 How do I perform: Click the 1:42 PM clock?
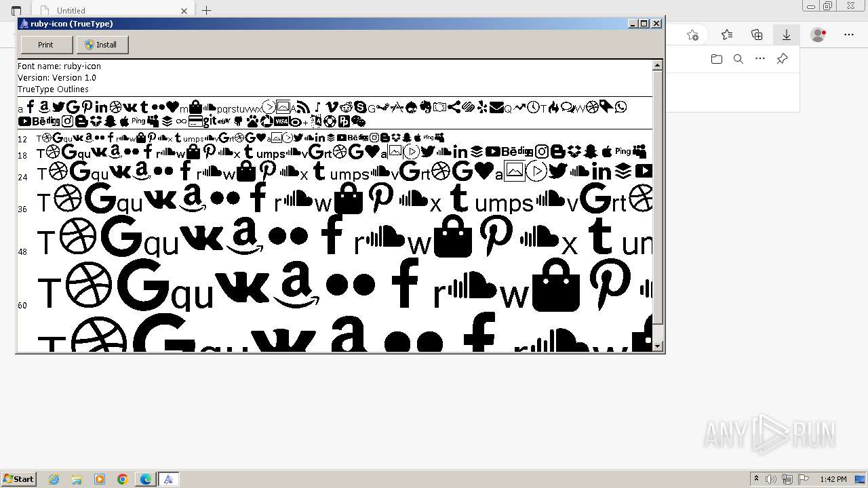(x=833, y=479)
